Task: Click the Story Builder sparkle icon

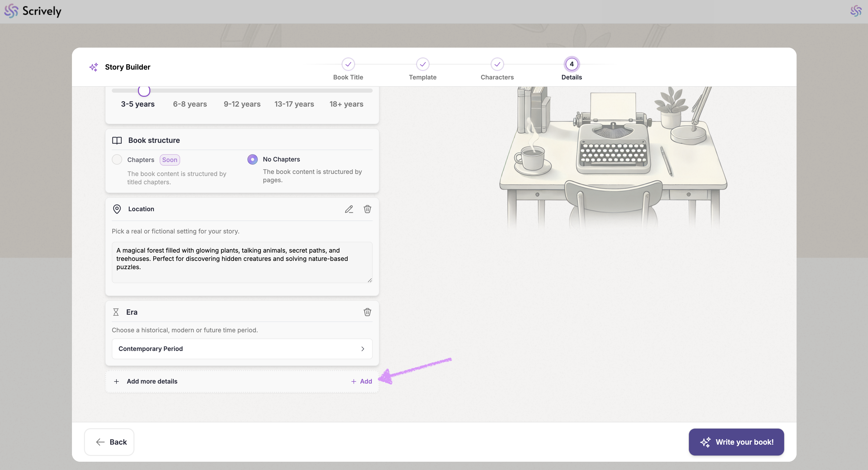Action: (x=94, y=67)
